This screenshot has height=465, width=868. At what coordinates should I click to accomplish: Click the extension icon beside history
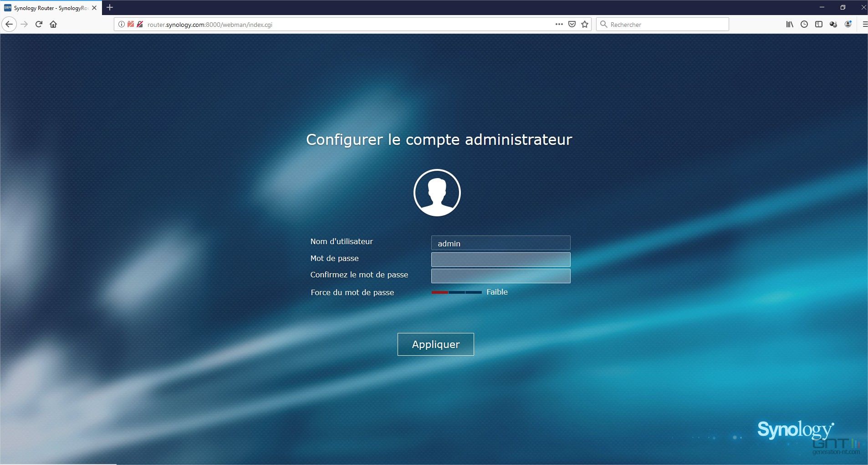click(833, 24)
